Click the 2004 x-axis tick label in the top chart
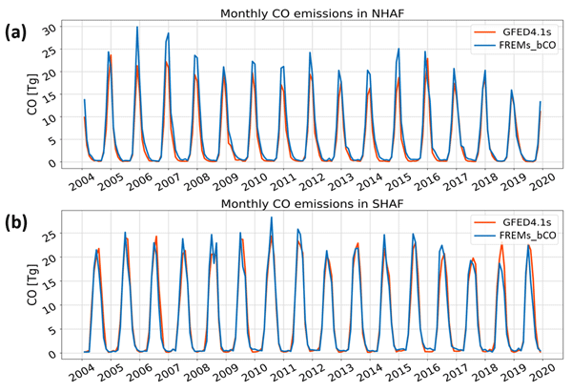This screenshot has height=392, width=572. click(80, 182)
